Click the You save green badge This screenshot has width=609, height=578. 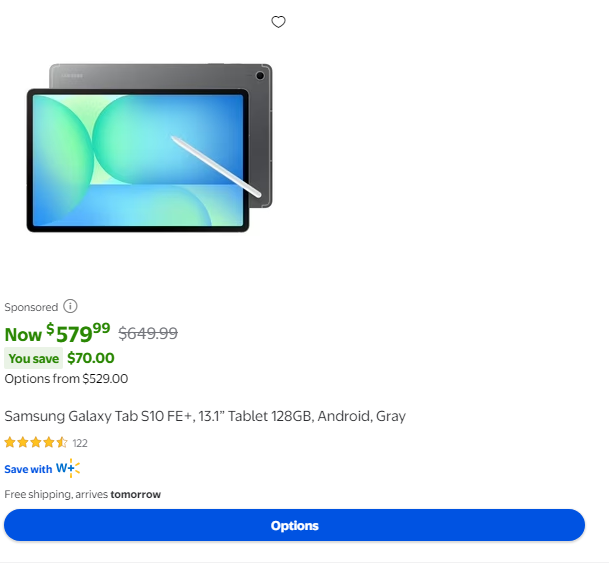point(33,358)
